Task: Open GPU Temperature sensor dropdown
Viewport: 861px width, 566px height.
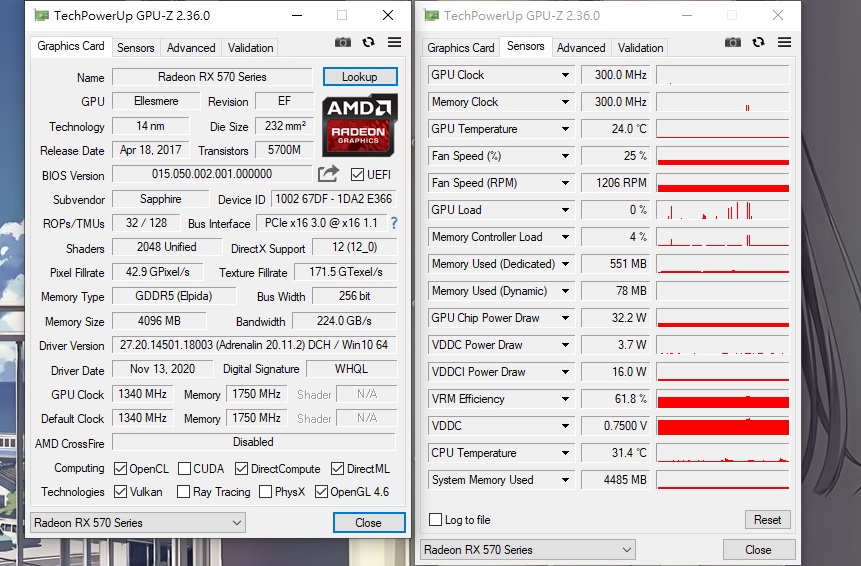Action: [x=565, y=129]
